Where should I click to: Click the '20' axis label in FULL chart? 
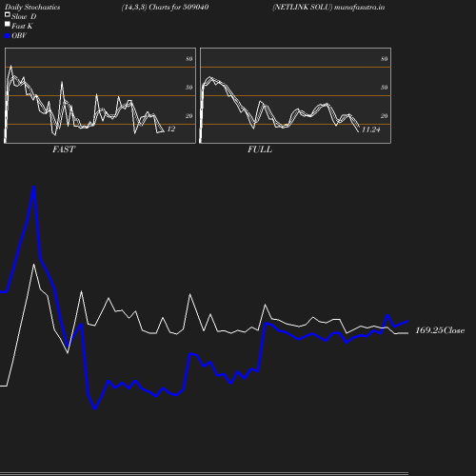pyautogui.click(x=385, y=116)
